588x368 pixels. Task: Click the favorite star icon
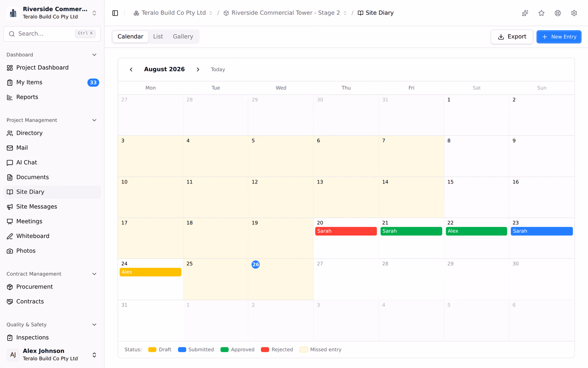point(541,13)
